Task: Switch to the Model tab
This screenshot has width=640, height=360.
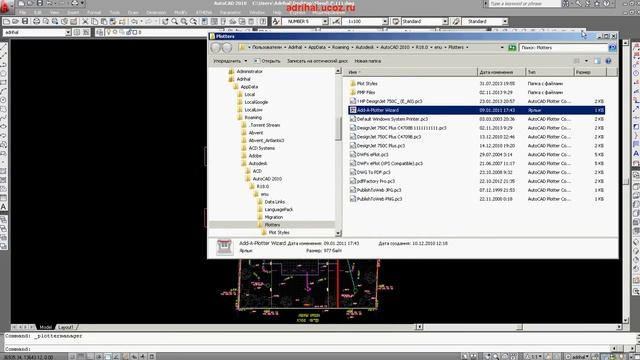Action: (45, 327)
